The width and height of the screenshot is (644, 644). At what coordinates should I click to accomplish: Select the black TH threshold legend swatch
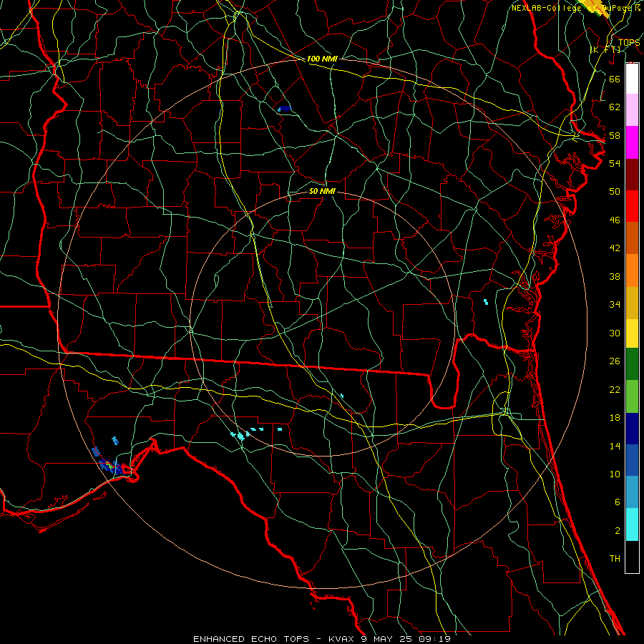pyautogui.click(x=632, y=557)
